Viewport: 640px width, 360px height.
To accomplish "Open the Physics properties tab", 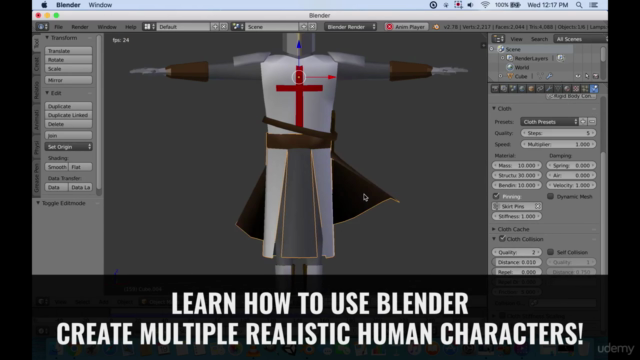I will (x=594, y=88).
